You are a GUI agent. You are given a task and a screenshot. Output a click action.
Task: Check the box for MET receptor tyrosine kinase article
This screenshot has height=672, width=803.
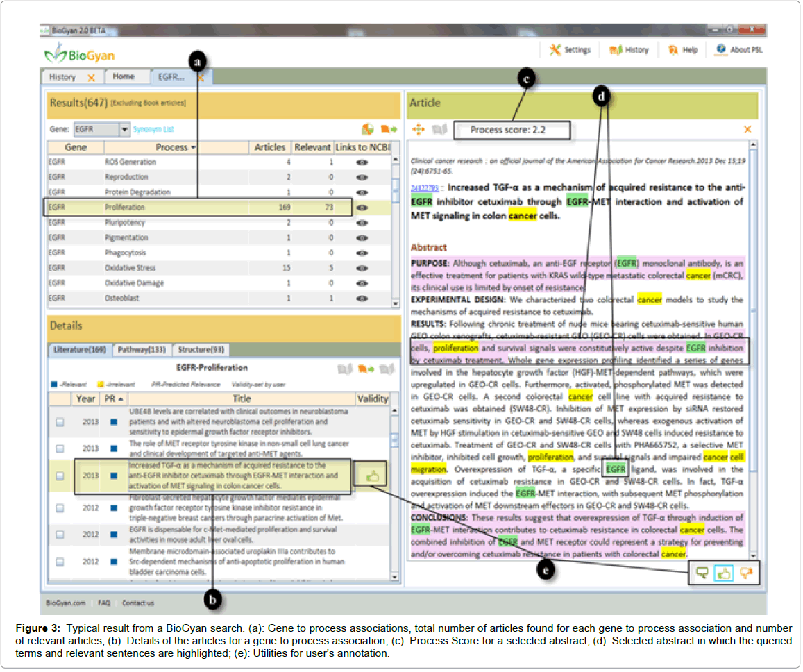[60, 449]
